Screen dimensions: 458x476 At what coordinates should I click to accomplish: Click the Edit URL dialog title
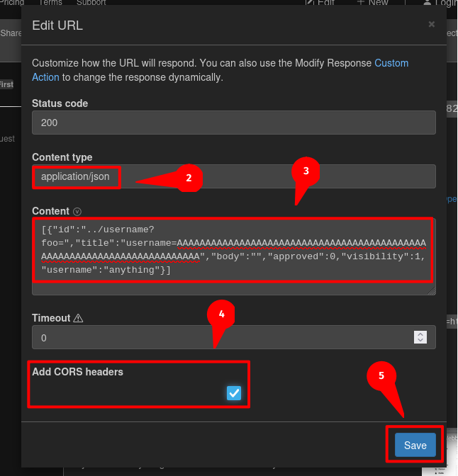[57, 25]
